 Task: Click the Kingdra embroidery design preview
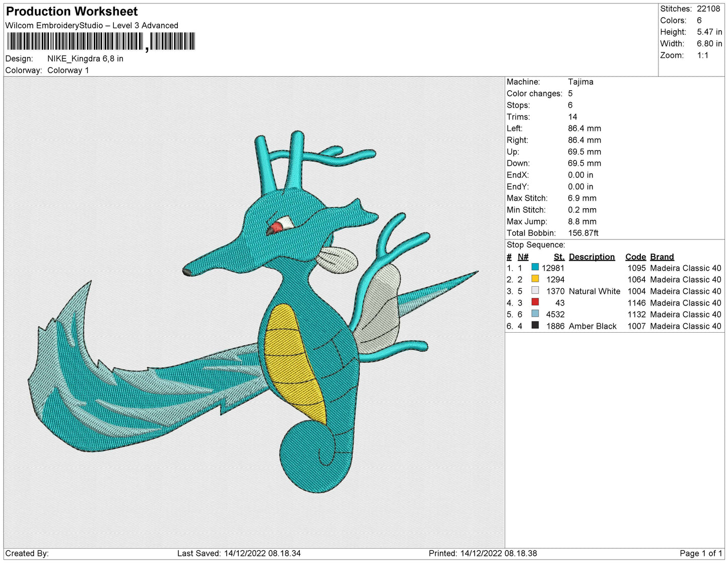[253, 311]
